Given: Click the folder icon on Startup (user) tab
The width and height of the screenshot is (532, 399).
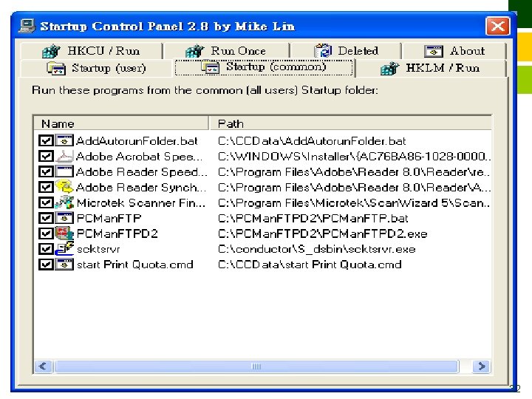Looking at the screenshot, I should coord(56,68).
